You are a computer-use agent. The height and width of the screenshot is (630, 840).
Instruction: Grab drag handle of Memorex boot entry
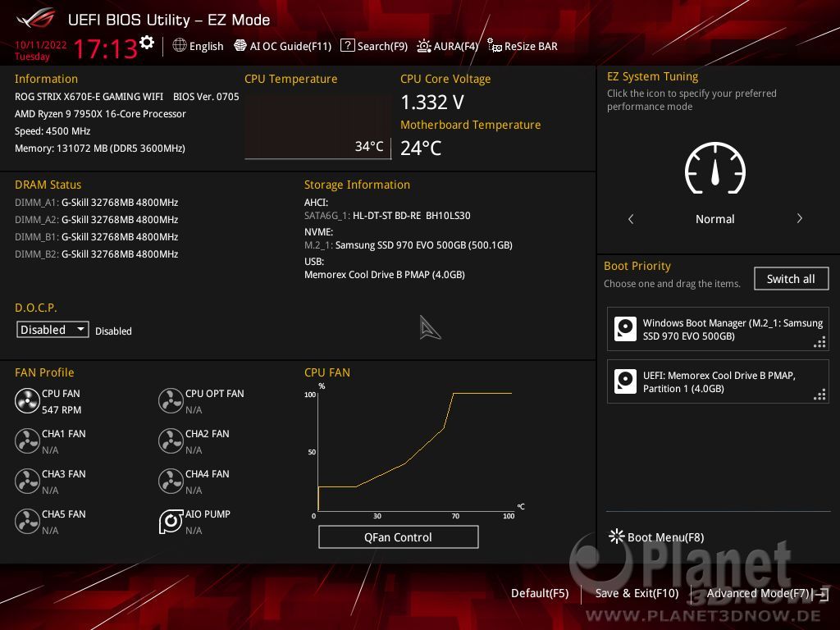tap(819, 395)
